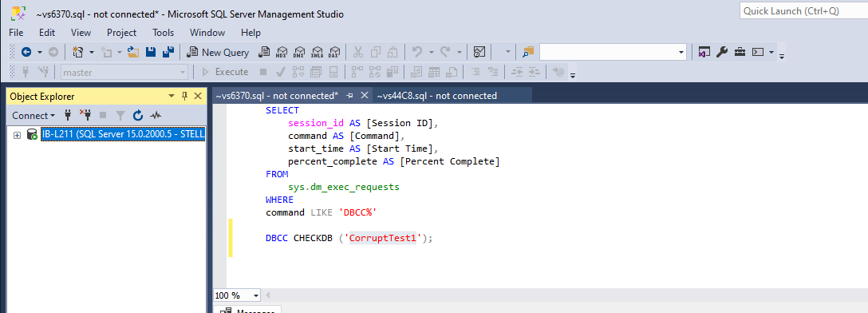Expand the IB-L211 server node
Viewport: 868px width, 313px height.
pos(18,135)
